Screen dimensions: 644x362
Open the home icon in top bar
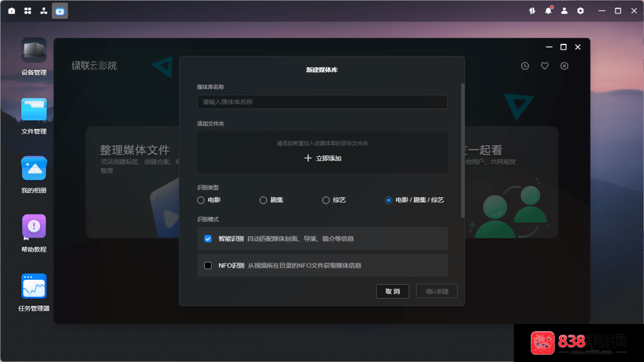pyautogui.click(x=12, y=11)
